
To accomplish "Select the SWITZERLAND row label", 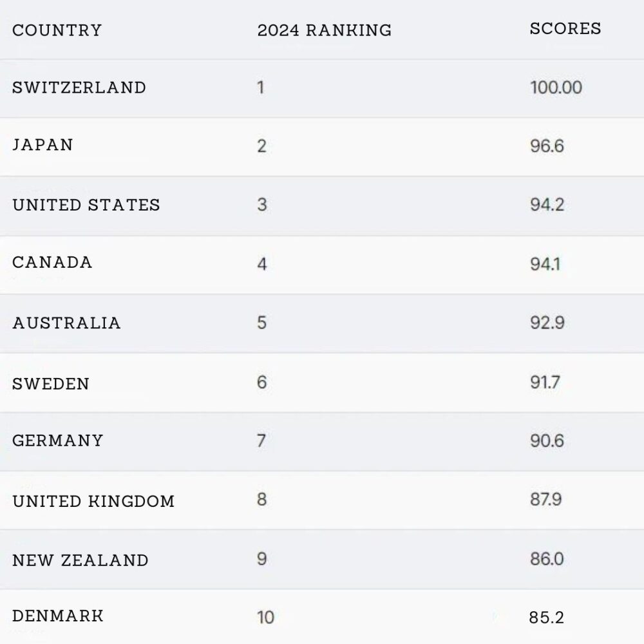I will pyautogui.click(x=79, y=88).
